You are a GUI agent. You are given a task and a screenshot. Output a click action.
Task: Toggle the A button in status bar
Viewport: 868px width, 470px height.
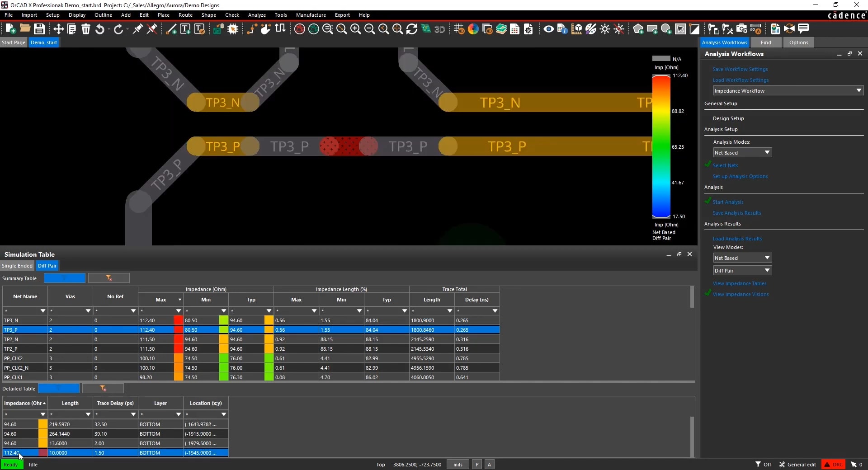pos(489,464)
